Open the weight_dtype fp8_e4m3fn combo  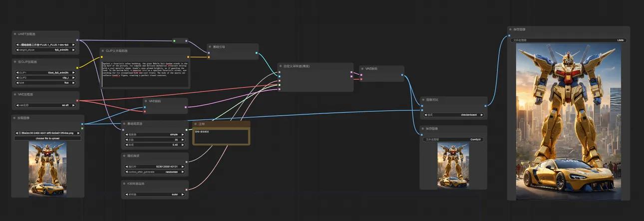click(x=46, y=50)
